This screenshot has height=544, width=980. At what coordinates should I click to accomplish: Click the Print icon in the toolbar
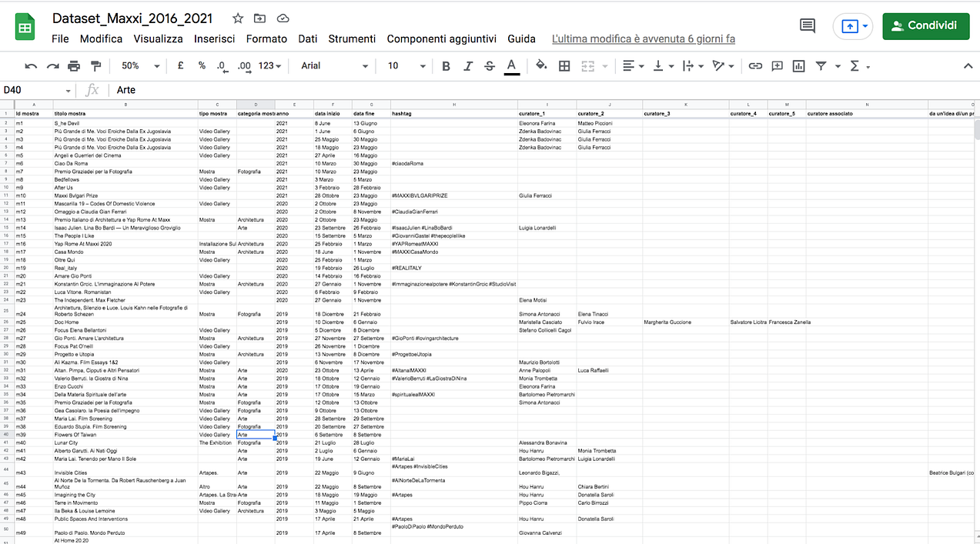pyautogui.click(x=74, y=65)
